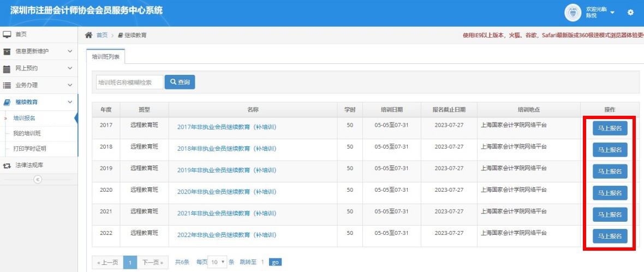Expand the 信息更新维护 chevron
Image resolution: width=644 pixels, height=272 pixels.
pos(70,51)
